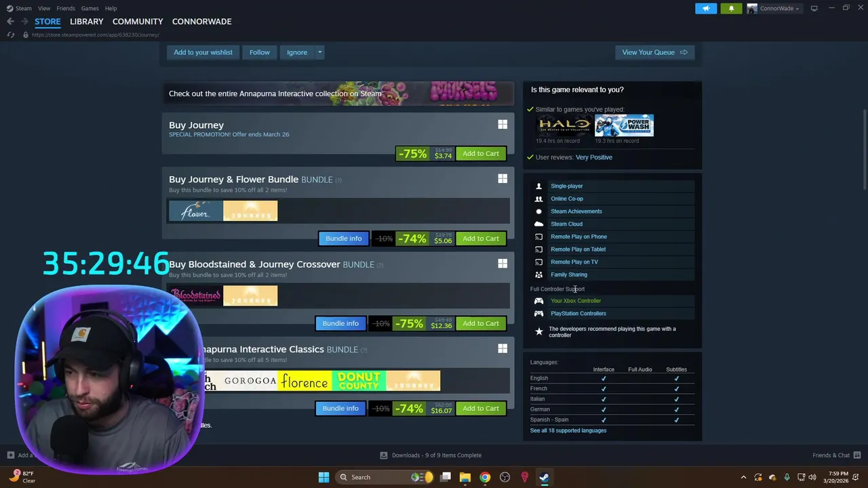This screenshot has width=868, height=488.
Task: Click the page URL address field
Action: 95,35
